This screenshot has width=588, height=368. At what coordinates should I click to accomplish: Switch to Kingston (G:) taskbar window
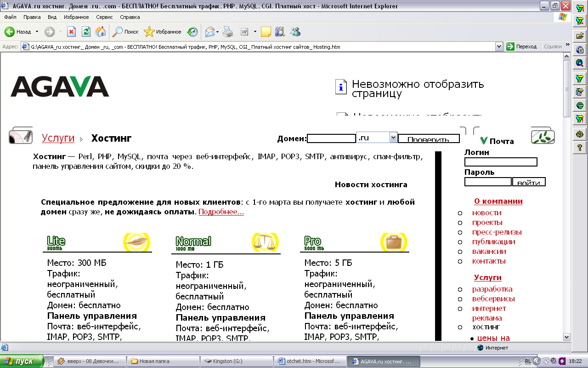click(x=236, y=361)
